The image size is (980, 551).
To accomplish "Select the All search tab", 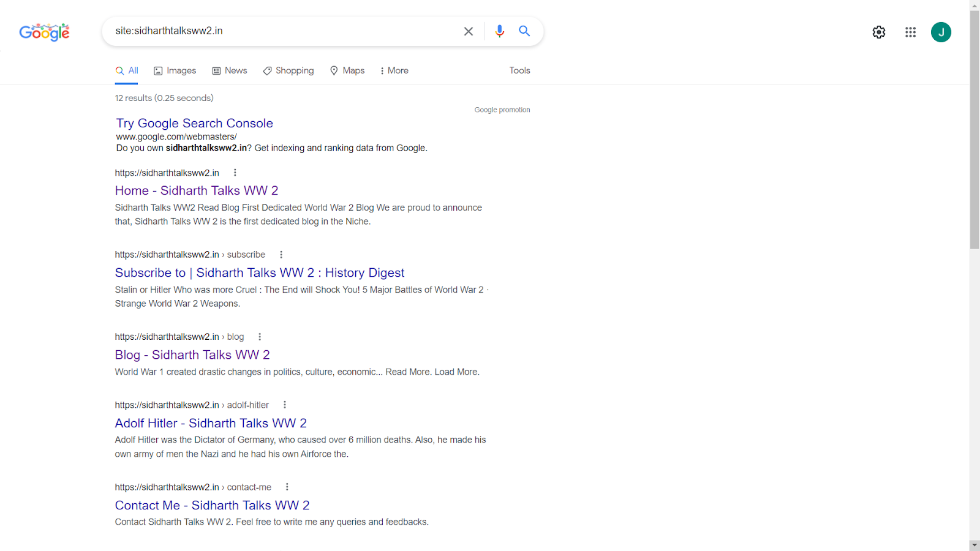I will [127, 71].
